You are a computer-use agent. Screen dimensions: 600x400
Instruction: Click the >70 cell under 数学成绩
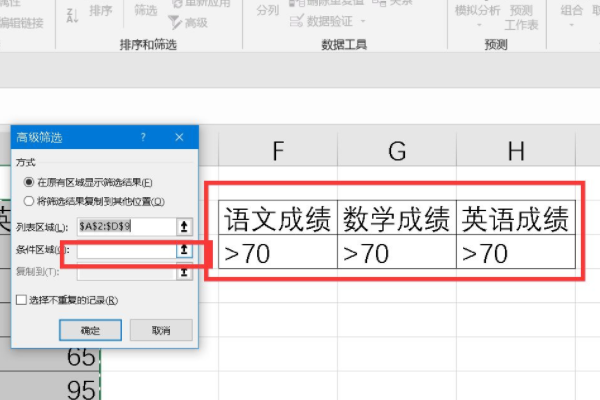pos(397,251)
